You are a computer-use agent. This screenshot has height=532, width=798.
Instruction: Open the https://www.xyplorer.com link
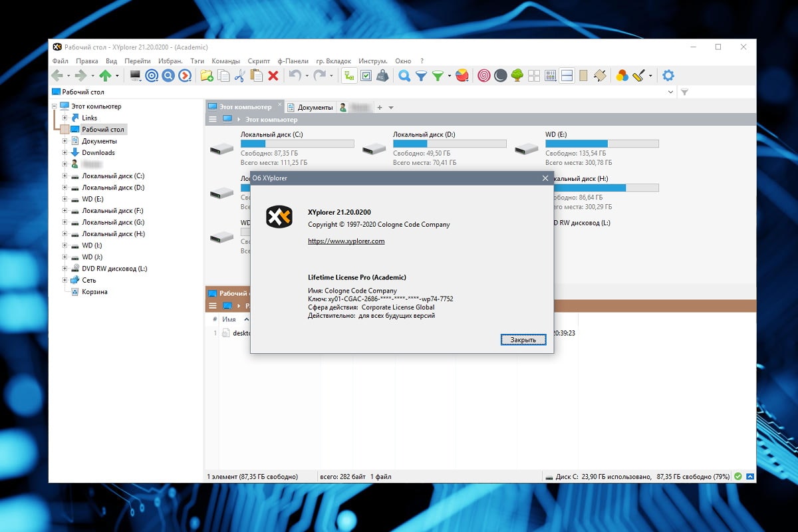click(346, 241)
